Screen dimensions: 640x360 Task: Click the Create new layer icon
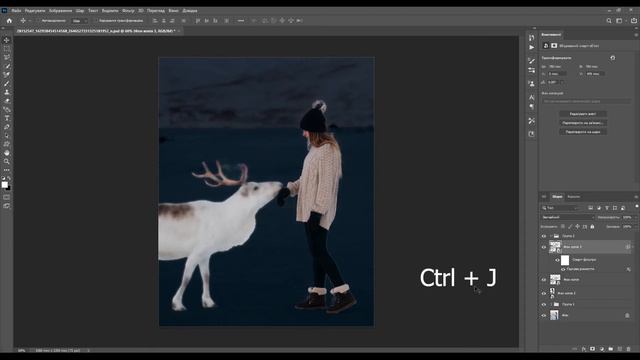[x=620, y=349]
